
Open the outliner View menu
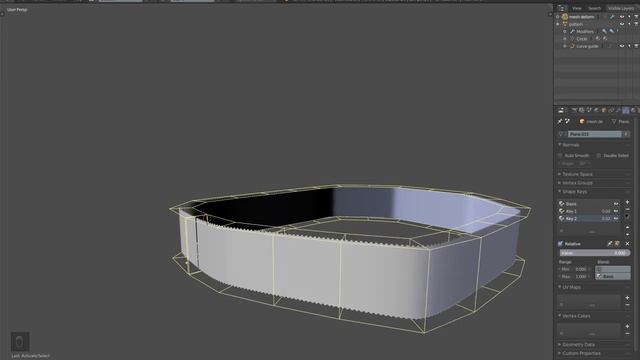tap(577, 8)
